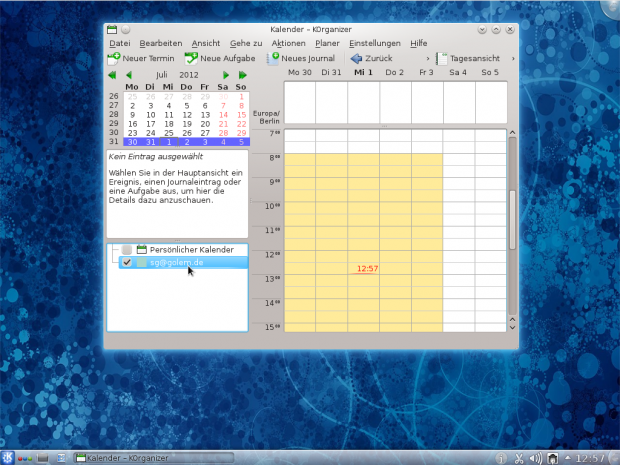Go to next month with single-right arrow
Viewport: 620px width, 465px height.
coord(225,75)
